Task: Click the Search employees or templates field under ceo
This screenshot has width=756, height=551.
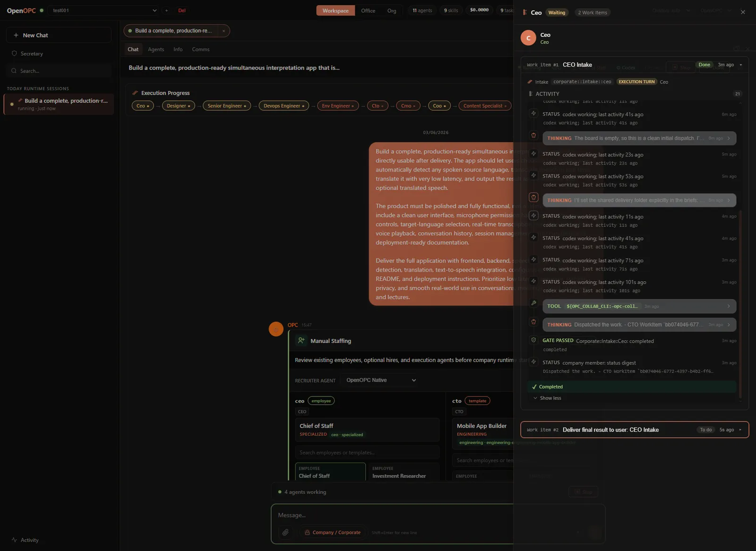Action: click(x=367, y=452)
